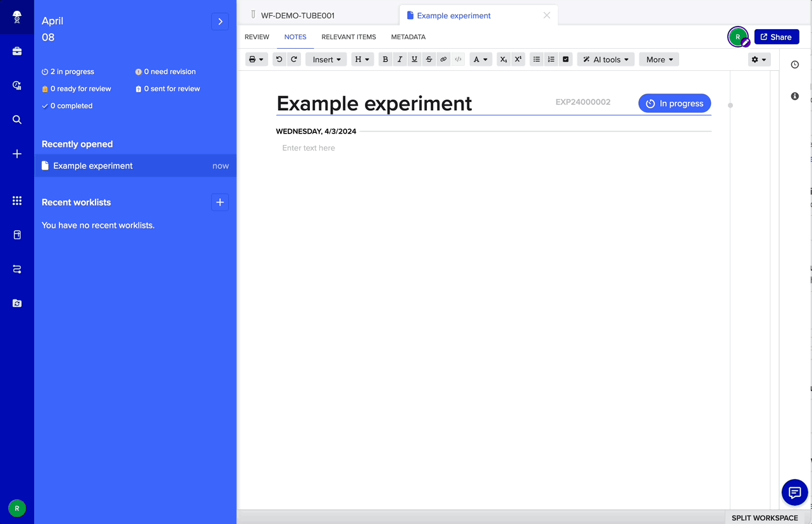Switch to the REVIEW tab
Viewport: 812px width, 524px height.
click(x=257, y=37)
